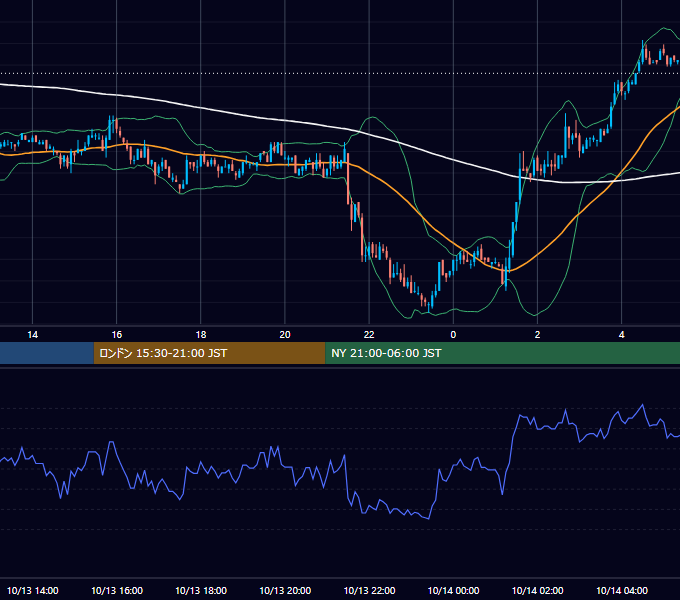Click the 20 hour label on price chart axis
The width and height of the screenshot is (680, 600).
285,335
